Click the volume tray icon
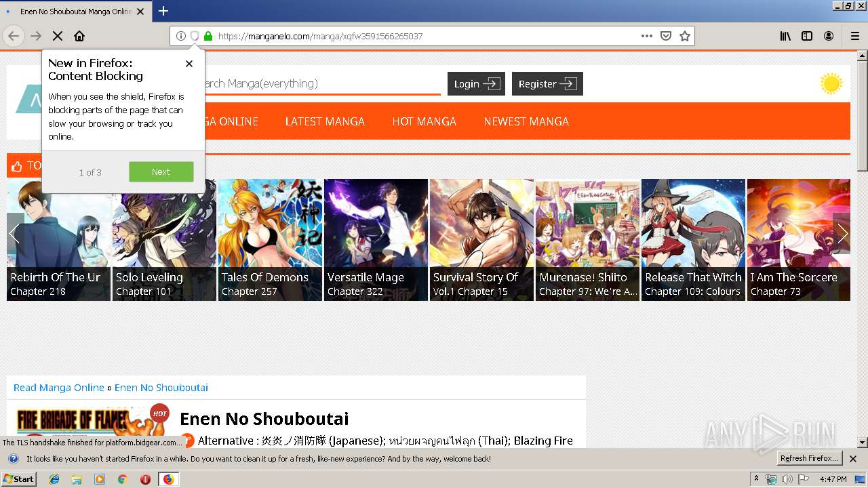Image resolution: width=868 pixels, height=488 pixels. pyautogui.click(x=787, y=479)
